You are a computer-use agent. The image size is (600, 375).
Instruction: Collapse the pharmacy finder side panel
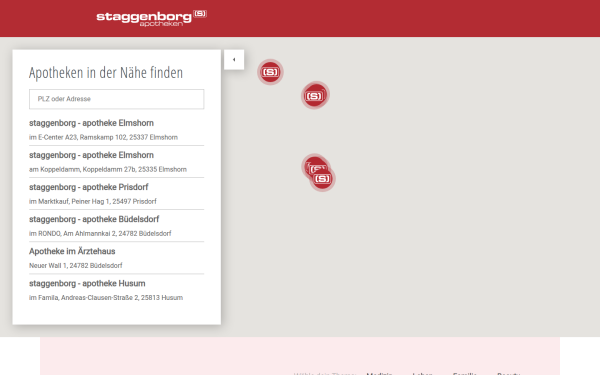pyautogui.click(x=234, y=60)
